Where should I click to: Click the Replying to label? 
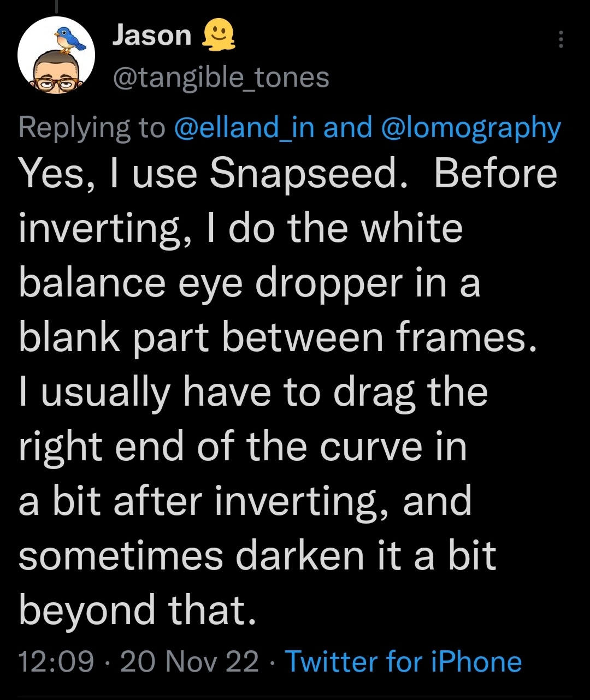[x=92, y=127]
